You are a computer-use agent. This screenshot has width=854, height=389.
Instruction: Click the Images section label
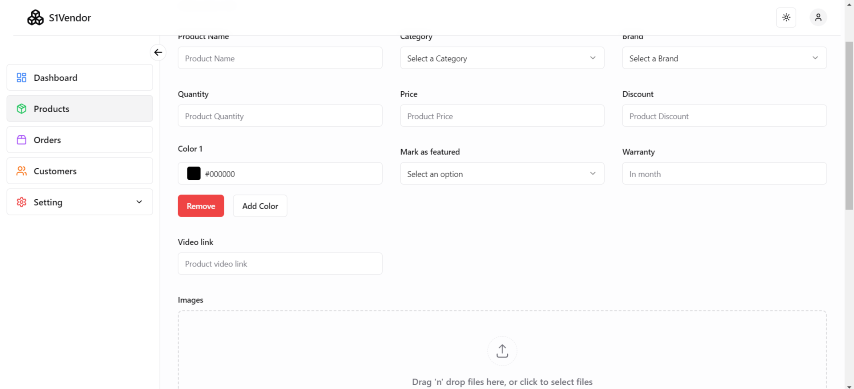[191, 300]
